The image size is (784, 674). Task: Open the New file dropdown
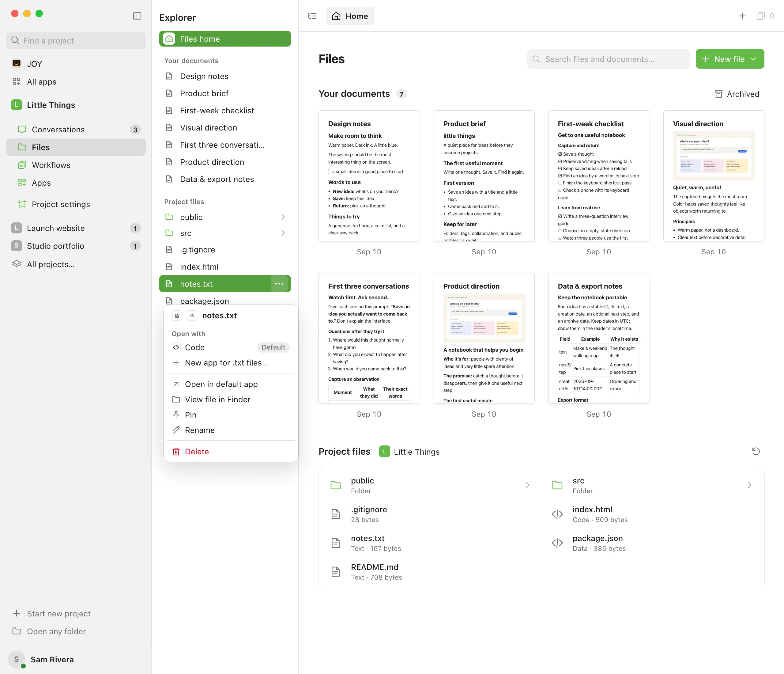point(729,59)
